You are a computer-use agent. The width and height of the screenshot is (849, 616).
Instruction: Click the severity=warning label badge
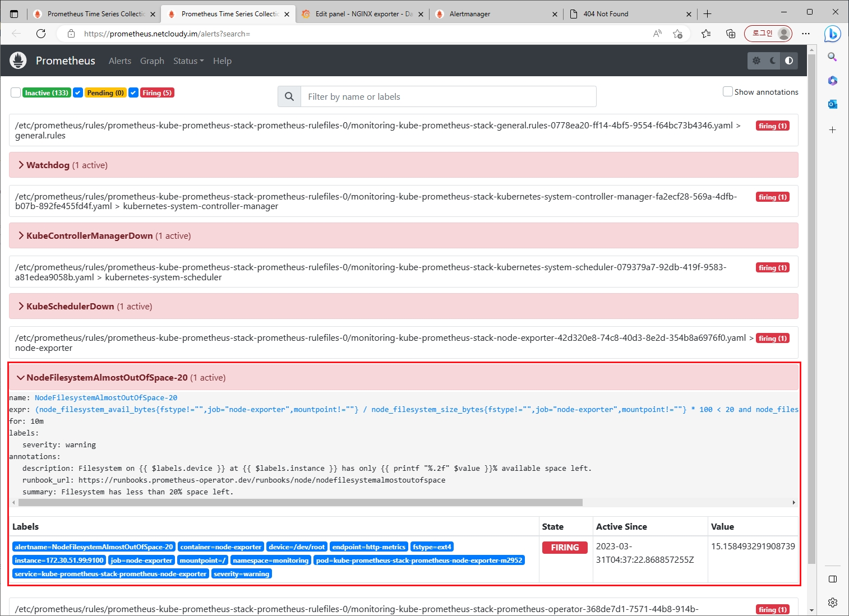pos(242,573)
